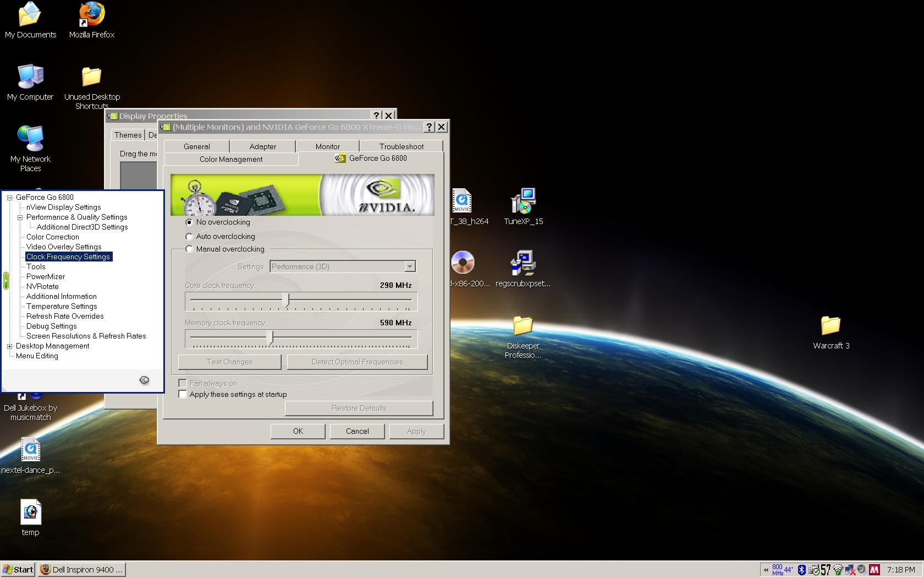Click the CPU 800 MHz tray indicator
Viewport: 924px width, 578px height.
[778, 570]
